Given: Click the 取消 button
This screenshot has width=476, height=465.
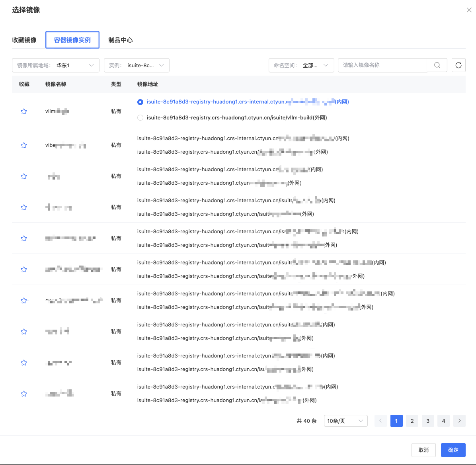Looking at the screenshot, I should [x=423, y=450].
